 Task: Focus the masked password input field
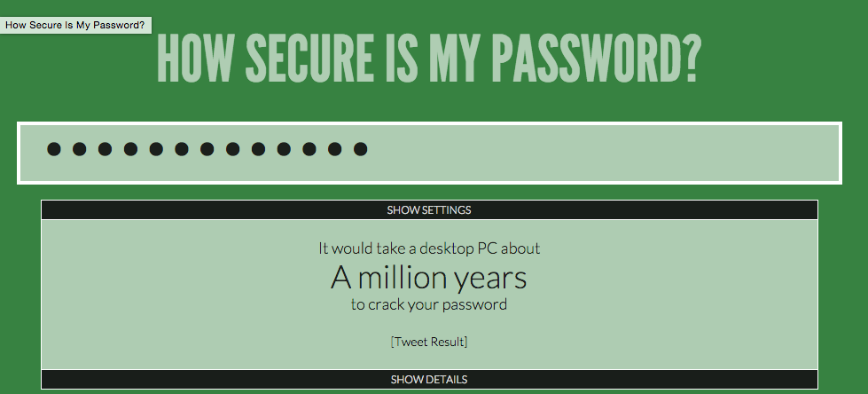(429, 153)
